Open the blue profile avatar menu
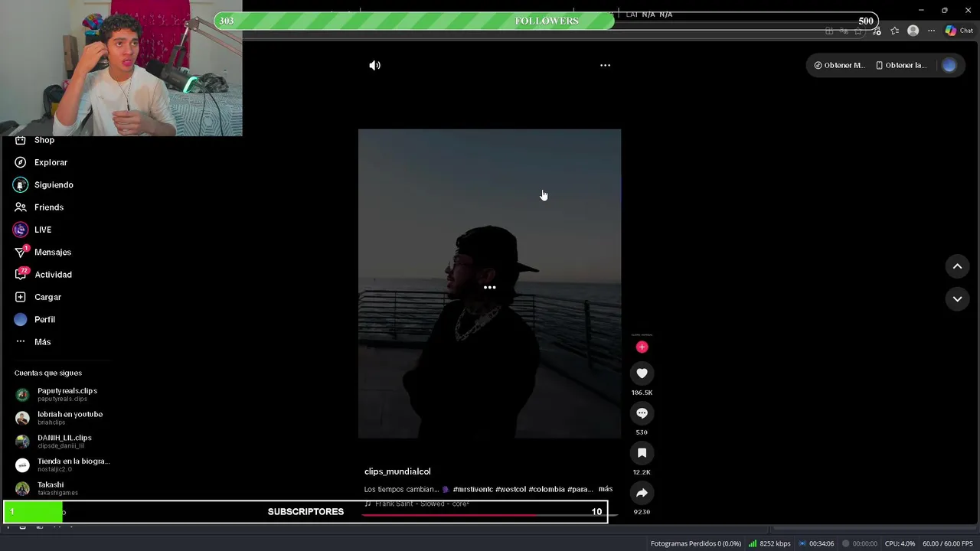 pos(949,65)
